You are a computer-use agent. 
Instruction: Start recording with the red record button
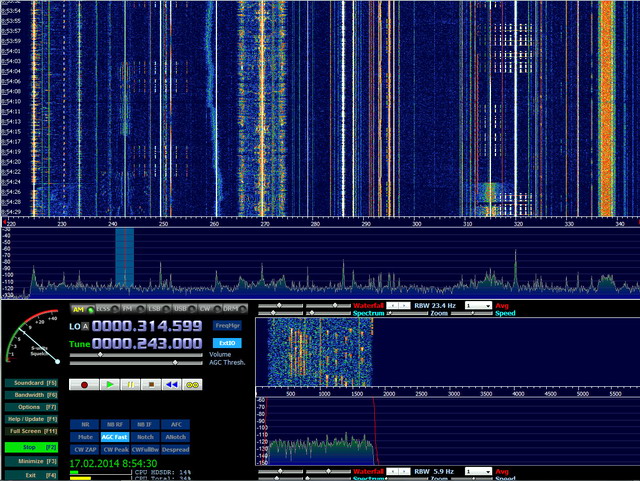coord(84,385)
